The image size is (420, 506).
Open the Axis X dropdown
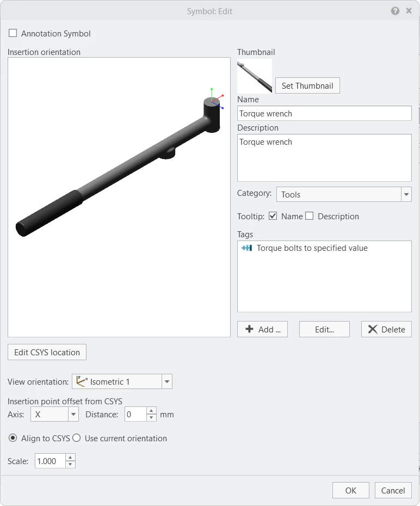coord(73,414)
